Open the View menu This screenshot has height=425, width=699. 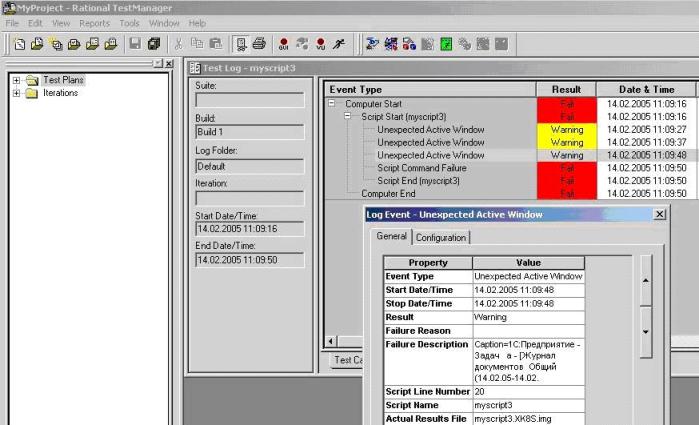pyautogui.click(x=61, y=23)
